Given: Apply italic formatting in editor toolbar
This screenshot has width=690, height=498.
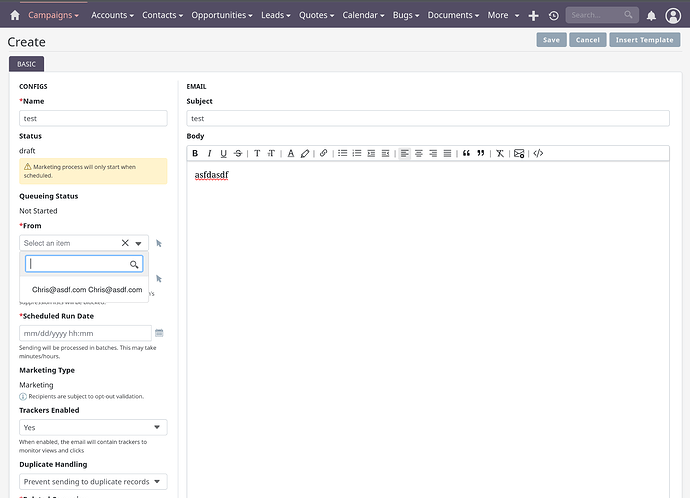Looking at the screenshot, I should (209, 153).
